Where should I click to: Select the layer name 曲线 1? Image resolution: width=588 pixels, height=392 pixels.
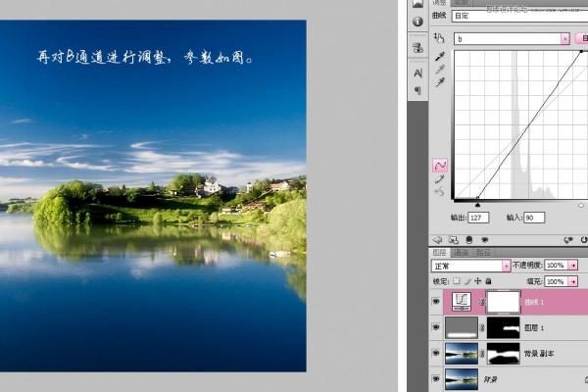534,302
